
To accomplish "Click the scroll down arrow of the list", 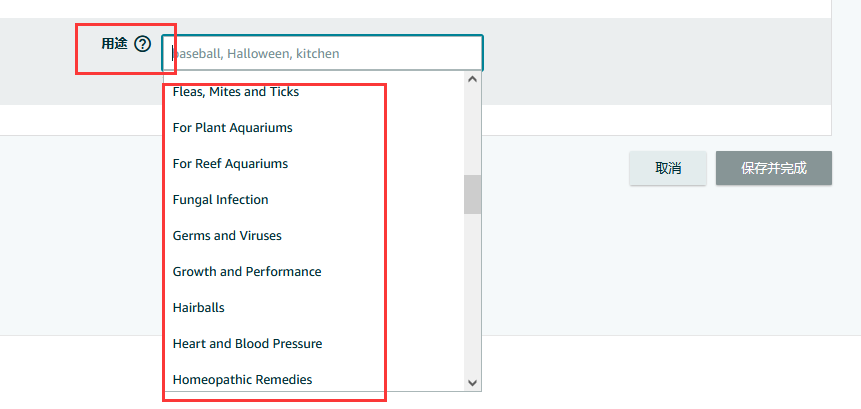I will [472, 382].
